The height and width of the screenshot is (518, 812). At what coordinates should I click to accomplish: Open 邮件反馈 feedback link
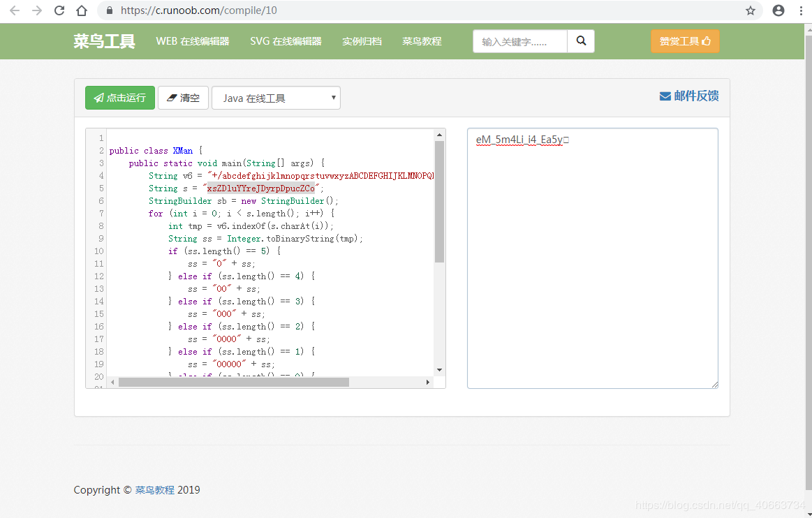click(688, 96)
